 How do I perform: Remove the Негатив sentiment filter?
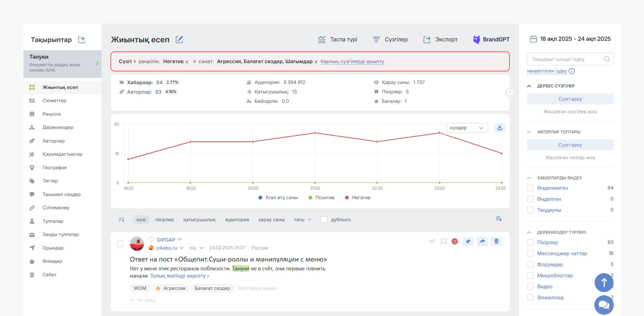187,62
